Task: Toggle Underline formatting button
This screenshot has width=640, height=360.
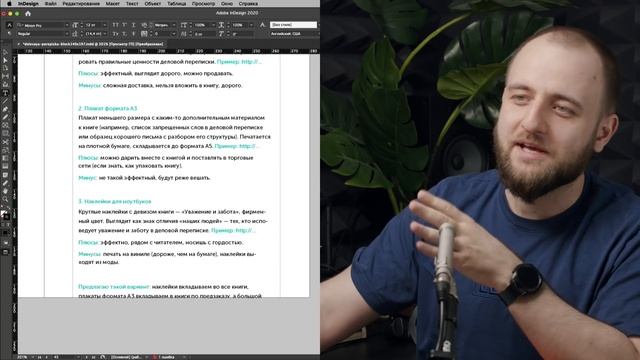Action: (133, 25)
